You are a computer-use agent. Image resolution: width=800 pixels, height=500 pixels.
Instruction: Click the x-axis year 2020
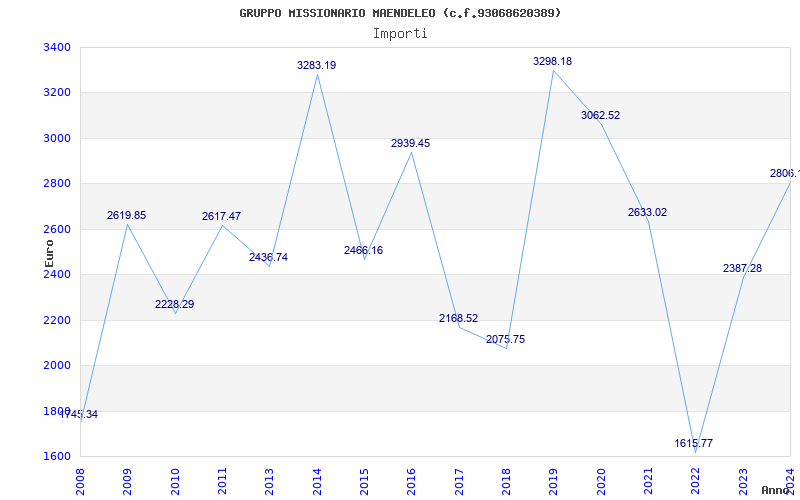pyautogui.click(x=601, y=482)
